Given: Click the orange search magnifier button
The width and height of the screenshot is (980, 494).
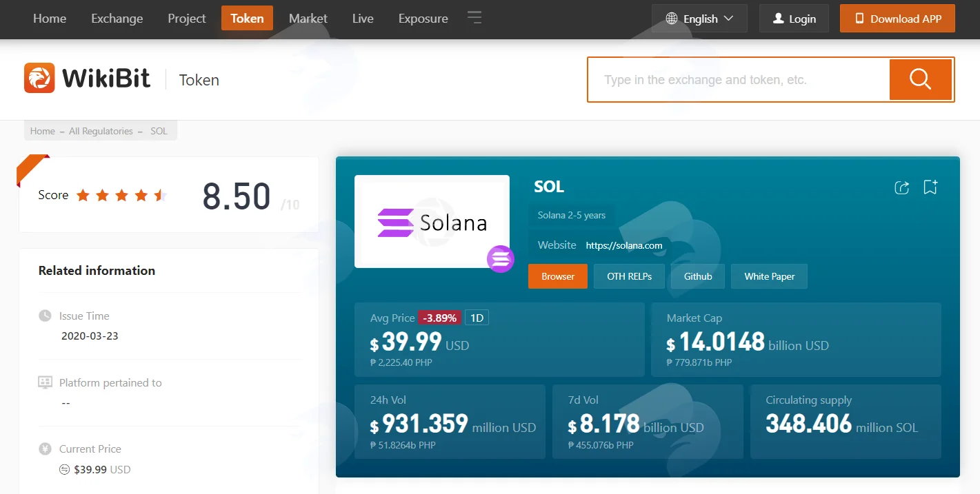Looking at the screenshot, I should pos(921,79).
